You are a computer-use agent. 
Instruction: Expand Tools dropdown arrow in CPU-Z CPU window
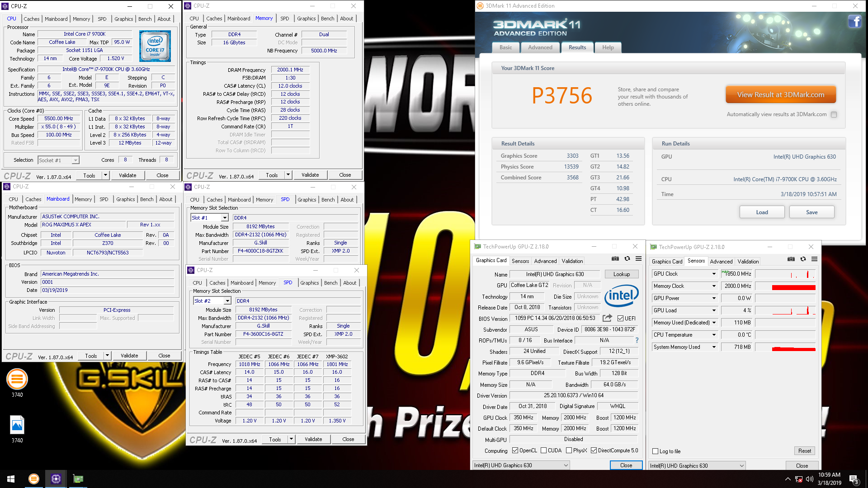point(105,175)
